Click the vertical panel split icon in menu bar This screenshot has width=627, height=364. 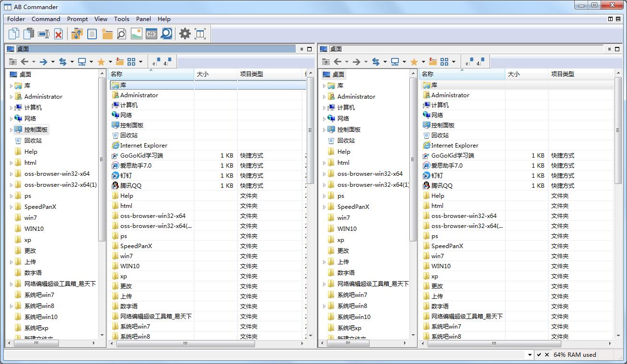click(x=611, y=19)
